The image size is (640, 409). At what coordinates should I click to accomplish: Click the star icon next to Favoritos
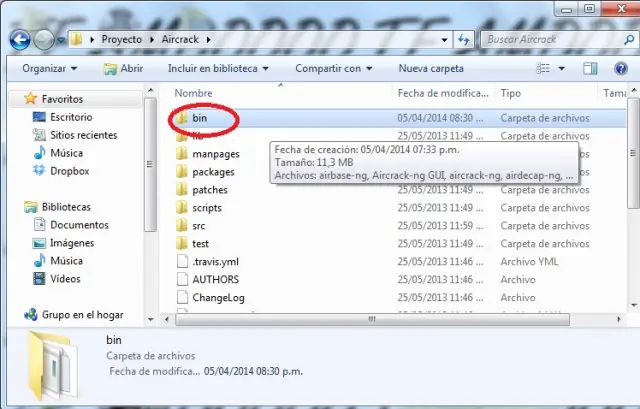click(x=30, y=98)
